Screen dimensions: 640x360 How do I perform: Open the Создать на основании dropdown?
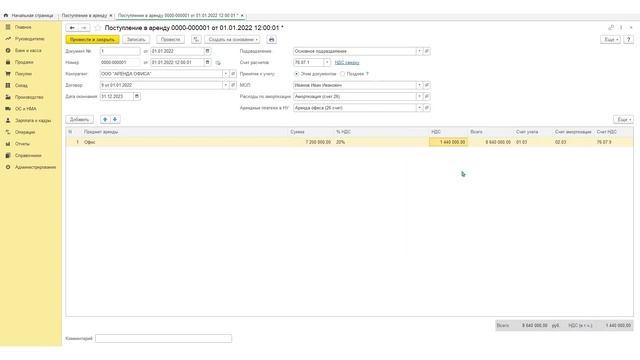233,40
